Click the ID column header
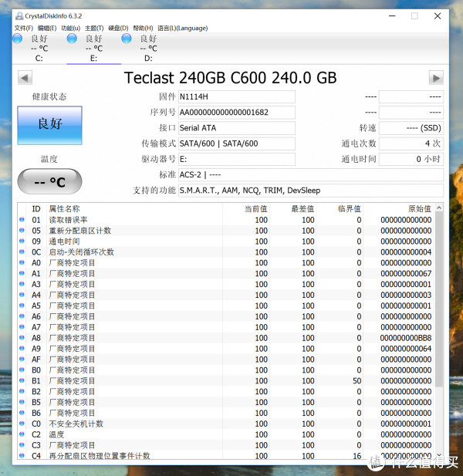The image size is (463, 476). click(36, 209)
